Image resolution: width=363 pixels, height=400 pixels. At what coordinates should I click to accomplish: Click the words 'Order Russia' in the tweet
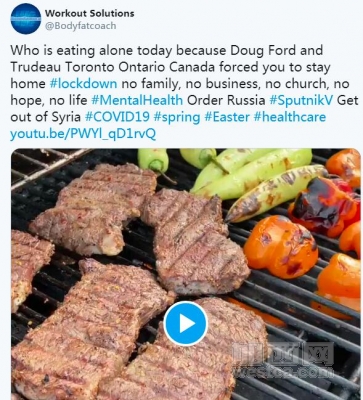[226, 100]
